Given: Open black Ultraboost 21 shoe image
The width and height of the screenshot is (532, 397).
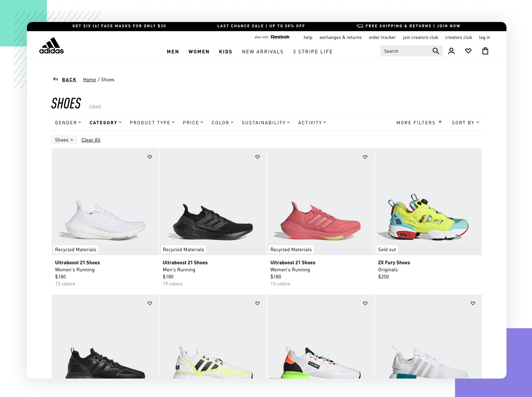Looking at the screenshot, I should click(x=213, y=201).
